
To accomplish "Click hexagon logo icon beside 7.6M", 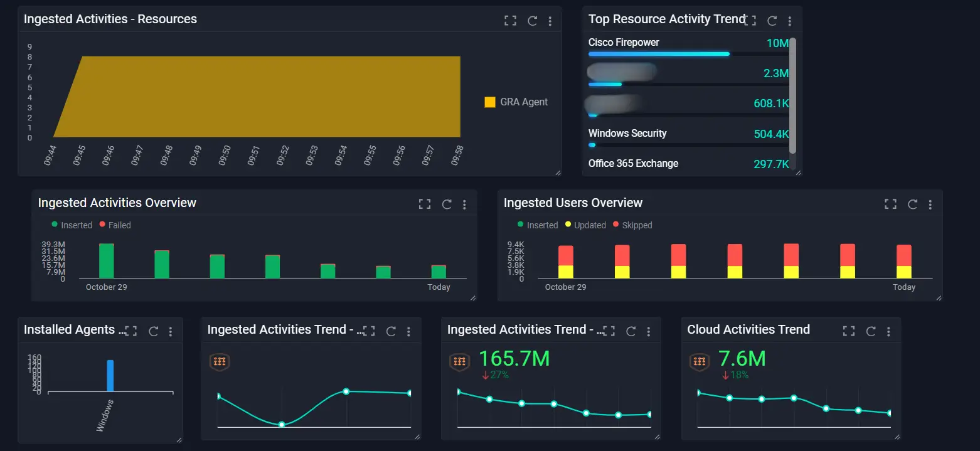I will click(700, 362).
